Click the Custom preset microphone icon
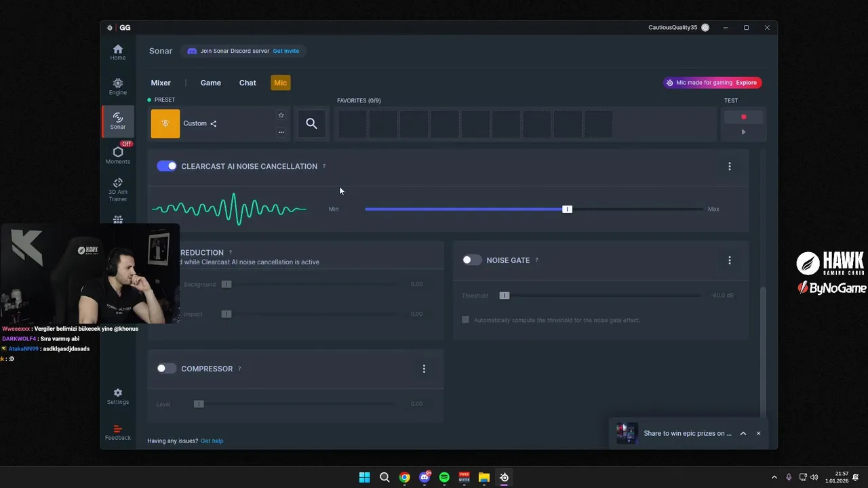The image size is (868, 488). (x=165, y=123)
